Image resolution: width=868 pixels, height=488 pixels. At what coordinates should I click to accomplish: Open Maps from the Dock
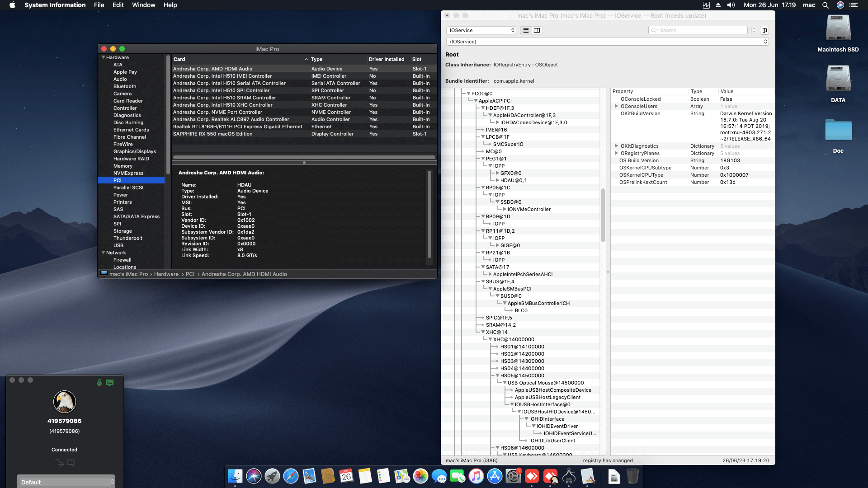point(402,476)
